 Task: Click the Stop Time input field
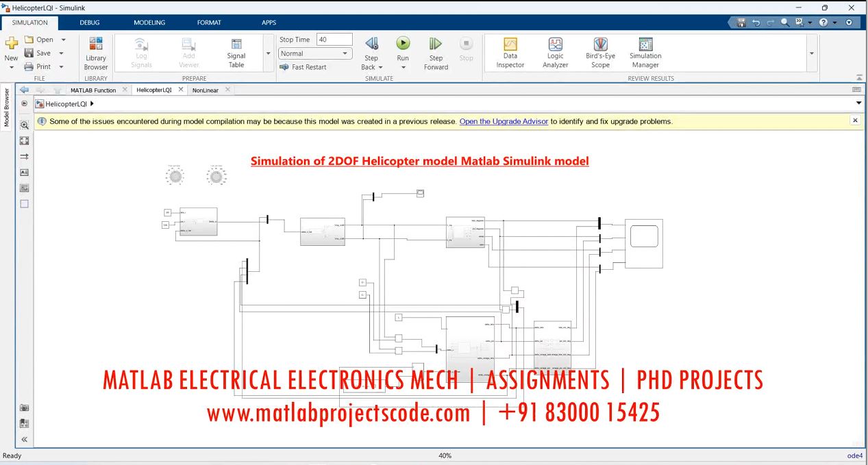click(334, 40)
